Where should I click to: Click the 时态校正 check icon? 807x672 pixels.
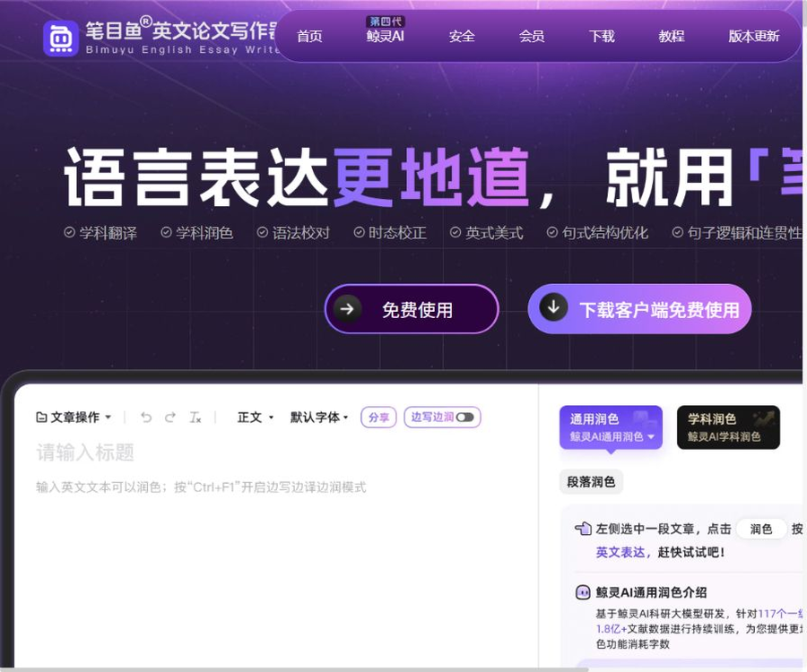pyautogui.click(x=360, y=232)
